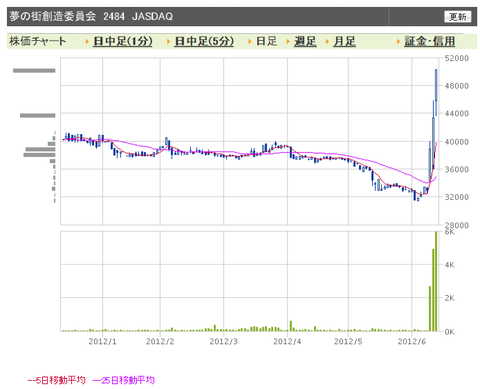
Task: Click the 52000 price axis label
Action: pyautogui.click(x=457, y=58)
